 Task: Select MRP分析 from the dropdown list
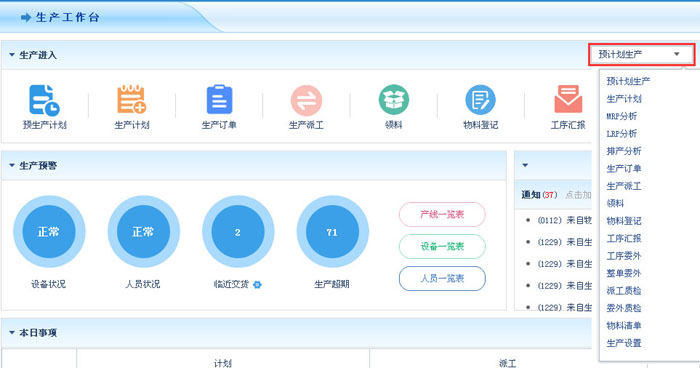coord(622,116)
